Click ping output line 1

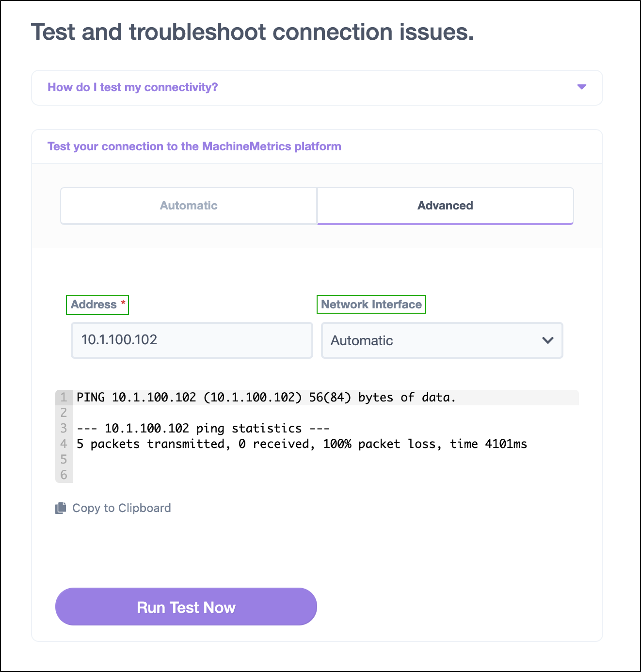(x=266, y=398)
